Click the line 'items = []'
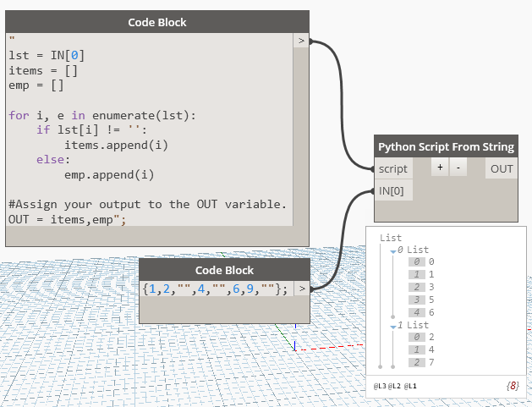 click(43, 70)
